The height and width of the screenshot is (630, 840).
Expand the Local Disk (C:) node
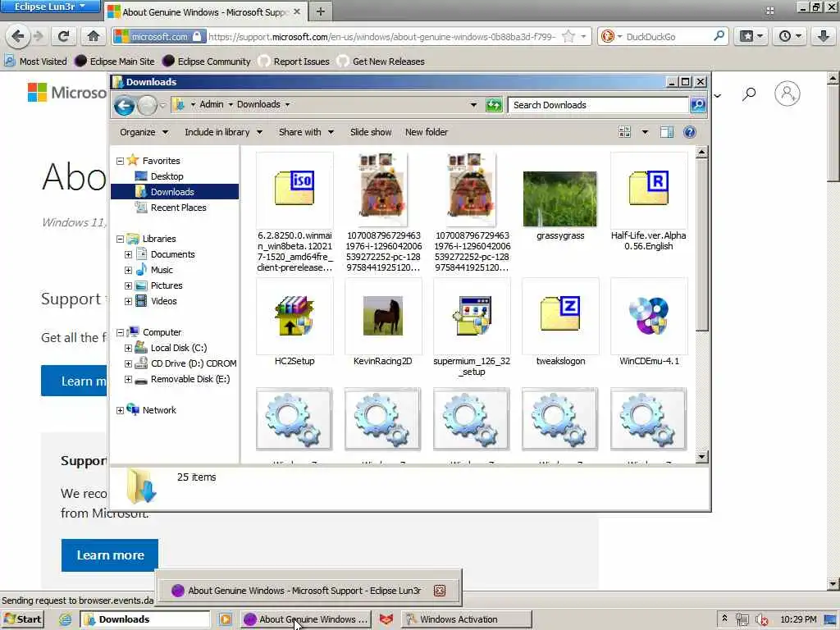[128, 348]
